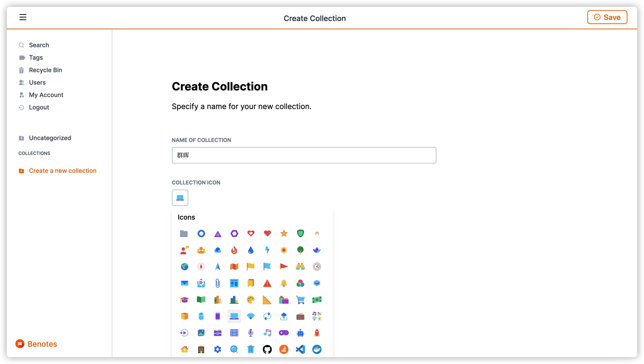Choose the compass icon
644x364 pixels.
[x=201, y=266]
